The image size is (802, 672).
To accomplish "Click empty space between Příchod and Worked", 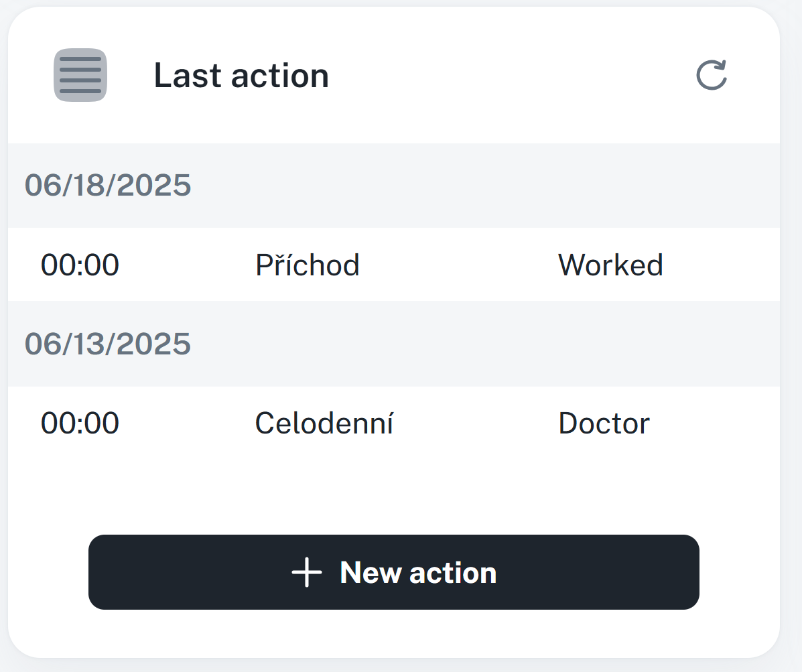I will pyautogui.click(x=459, y=265).
